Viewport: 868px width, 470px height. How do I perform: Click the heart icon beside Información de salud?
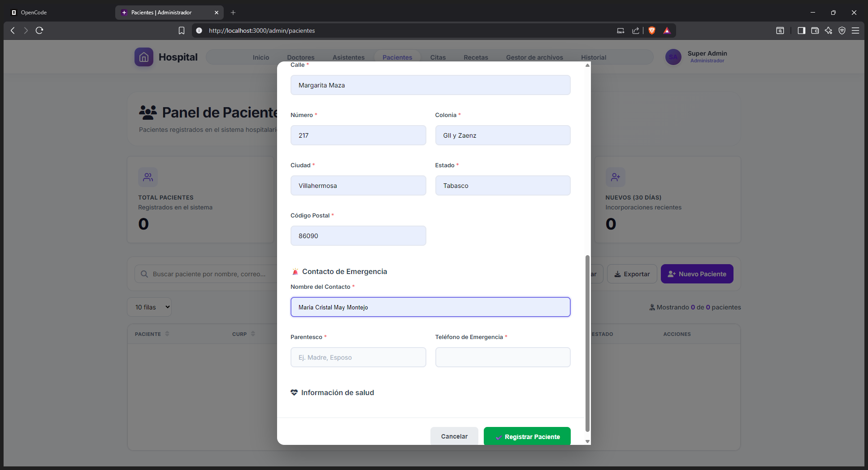(294, 392)
